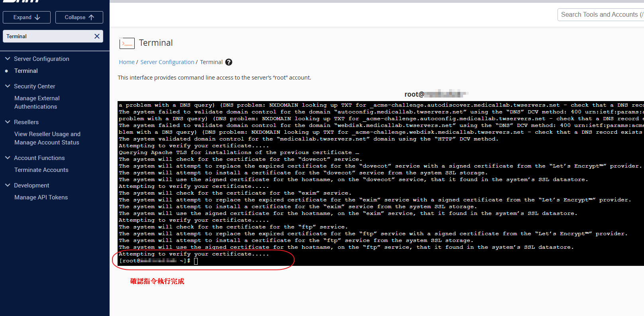Click the Terminal page header icon

127,43
